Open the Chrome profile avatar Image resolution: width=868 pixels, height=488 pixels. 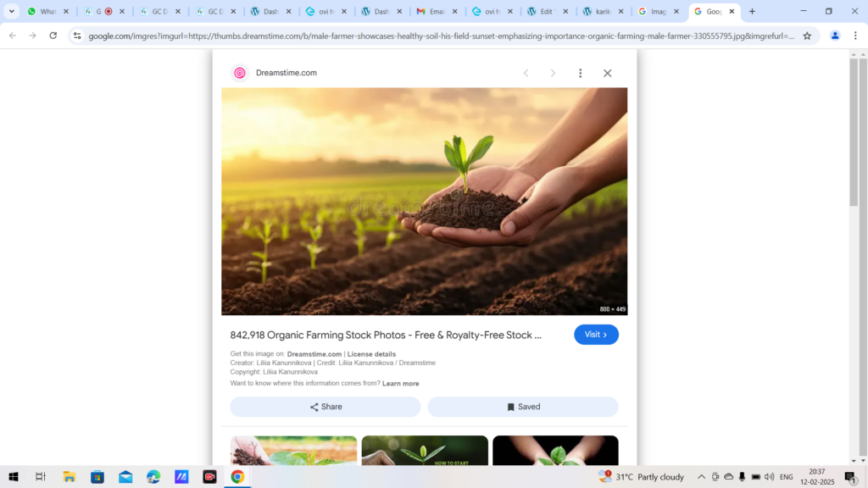click(x=835, y=36)
